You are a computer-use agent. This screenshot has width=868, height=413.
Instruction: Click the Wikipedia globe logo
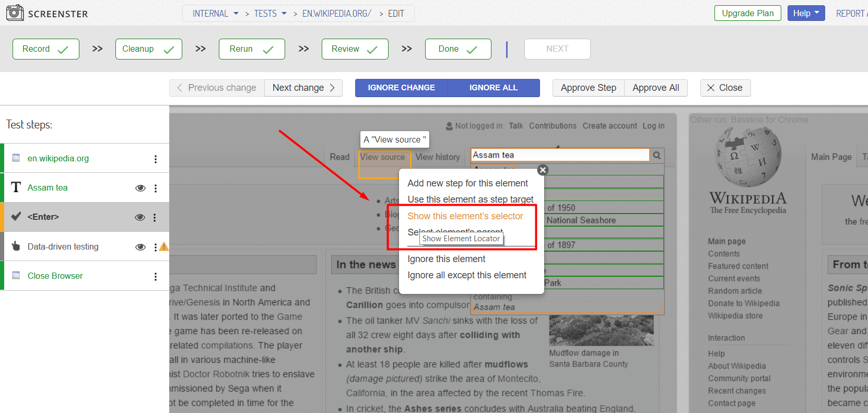point(748,157)
